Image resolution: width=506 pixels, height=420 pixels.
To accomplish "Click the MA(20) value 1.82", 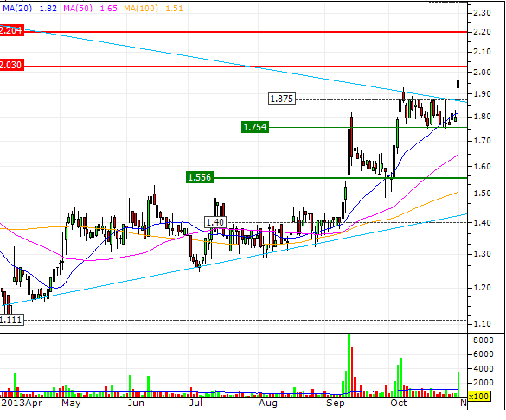I will [x=48, y=8].
